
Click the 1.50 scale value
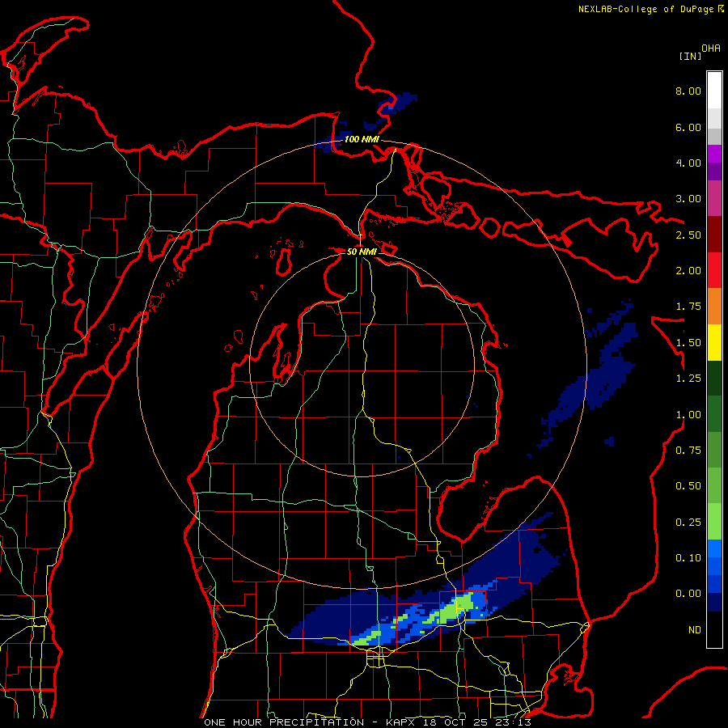click(x=688, y=343)
